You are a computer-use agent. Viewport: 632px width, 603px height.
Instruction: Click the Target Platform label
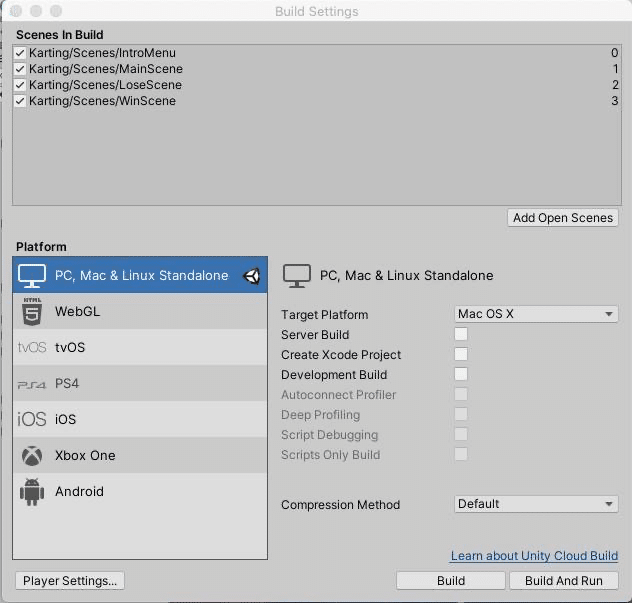click(324, 315)
